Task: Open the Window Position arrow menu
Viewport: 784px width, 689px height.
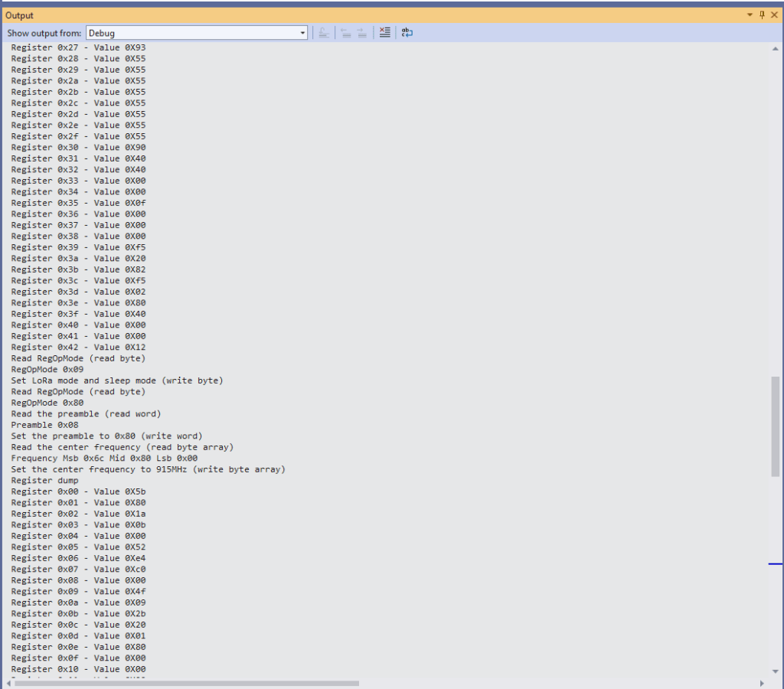Action: tap(750, 15)
